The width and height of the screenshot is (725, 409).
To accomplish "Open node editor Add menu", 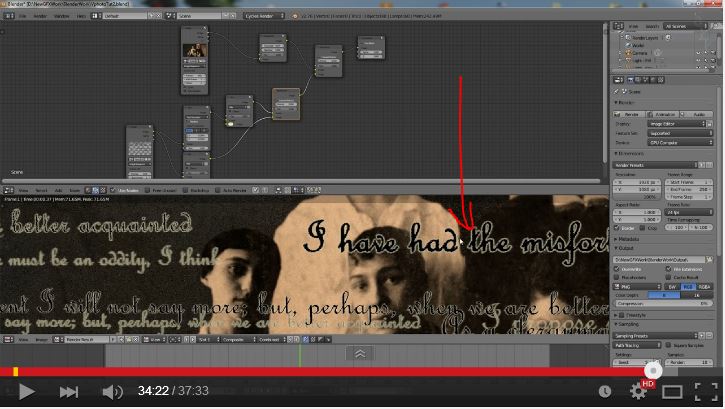I will pos(59,190).
